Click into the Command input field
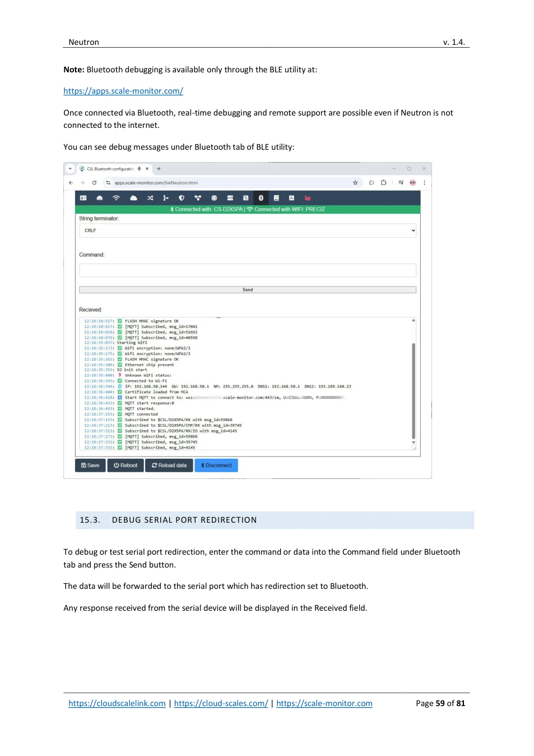Screen dimensions: 534x756 pos(248,270)
